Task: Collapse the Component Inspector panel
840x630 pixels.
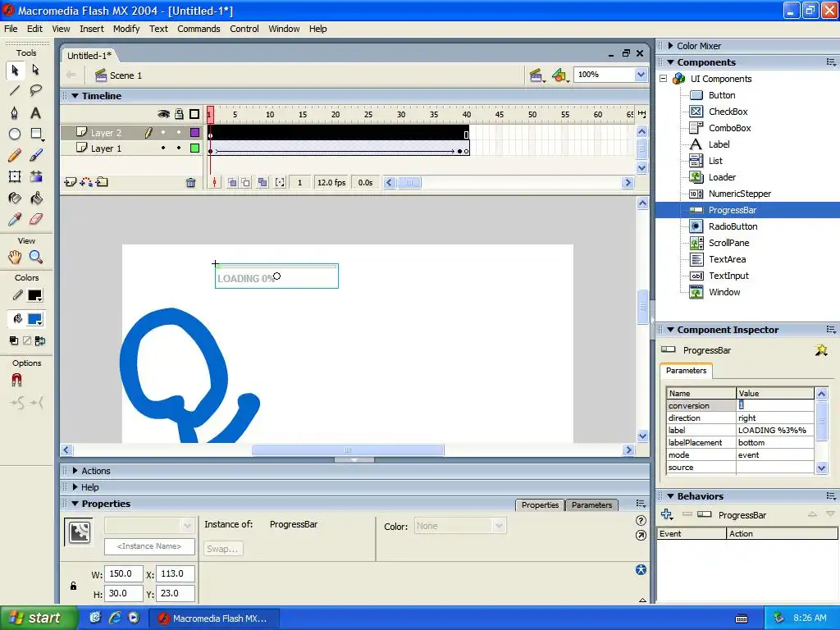Action: coord(670,330)
